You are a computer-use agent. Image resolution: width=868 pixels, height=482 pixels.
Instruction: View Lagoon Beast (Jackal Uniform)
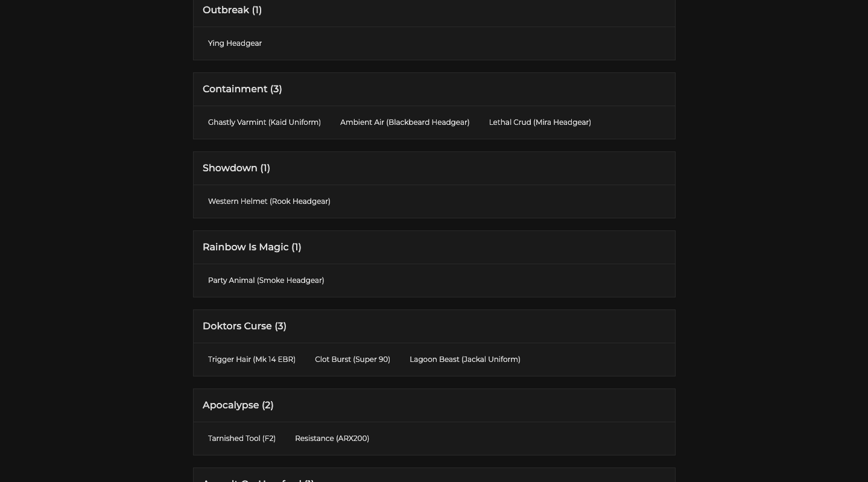(464, 360)
